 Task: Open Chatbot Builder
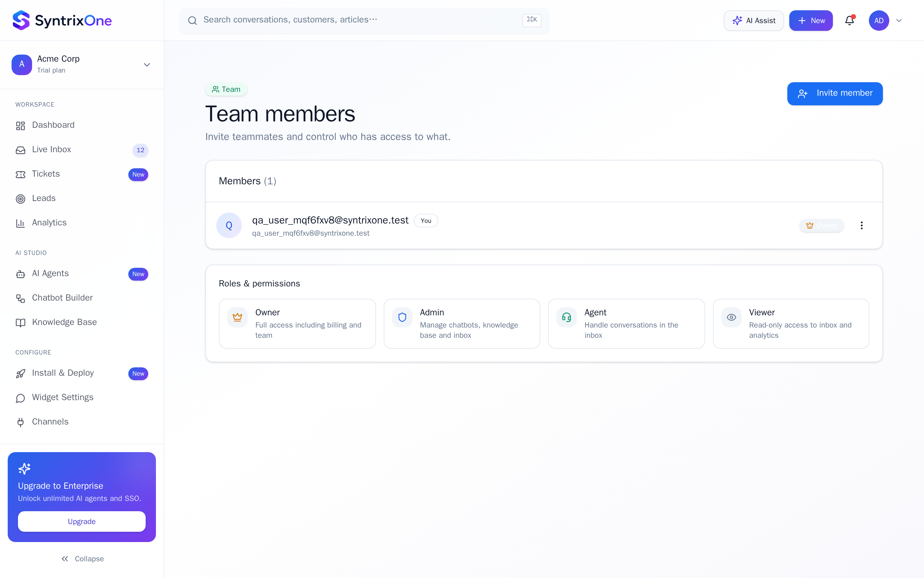tap(82, 298)
